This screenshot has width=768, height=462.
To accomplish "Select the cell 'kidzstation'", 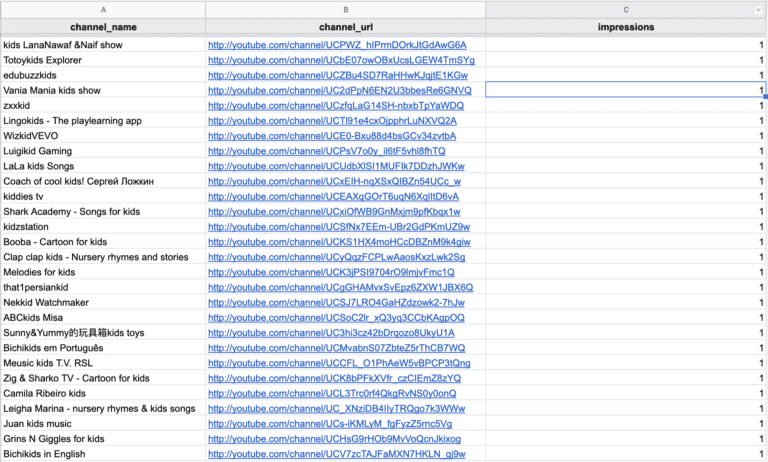I will tap(103, 227).
